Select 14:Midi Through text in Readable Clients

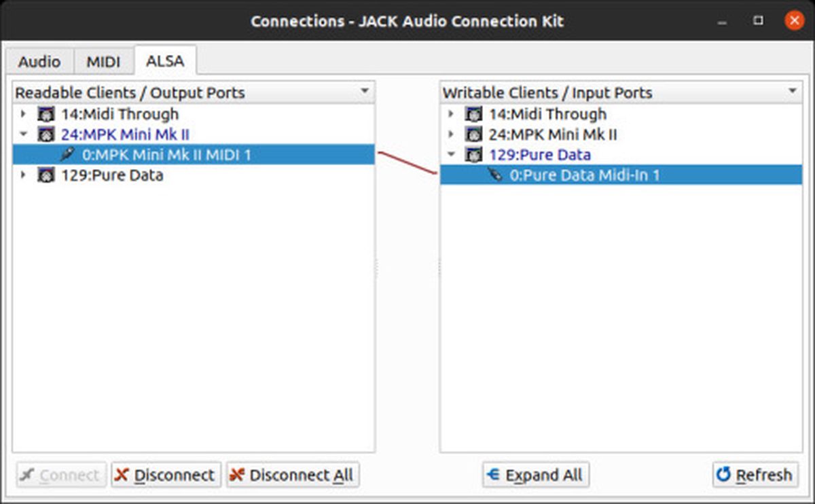(x=120, y=114)
